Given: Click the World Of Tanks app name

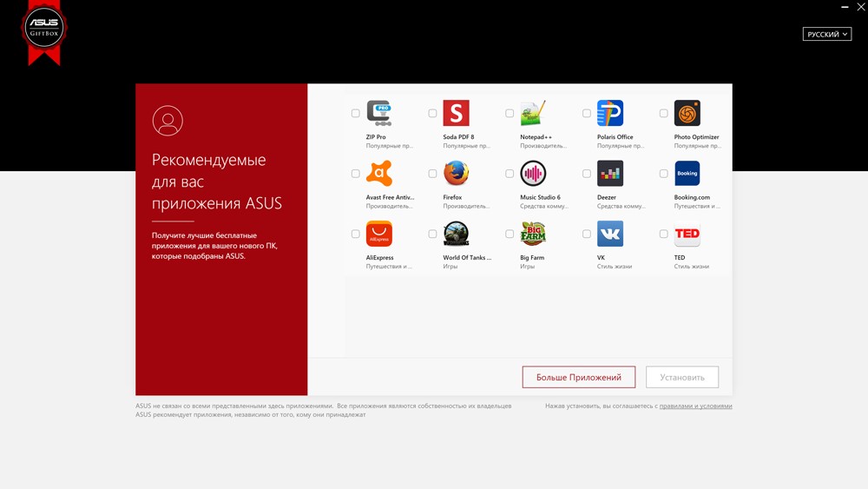Looking at the screenshot, I should (x=467, y=257).
